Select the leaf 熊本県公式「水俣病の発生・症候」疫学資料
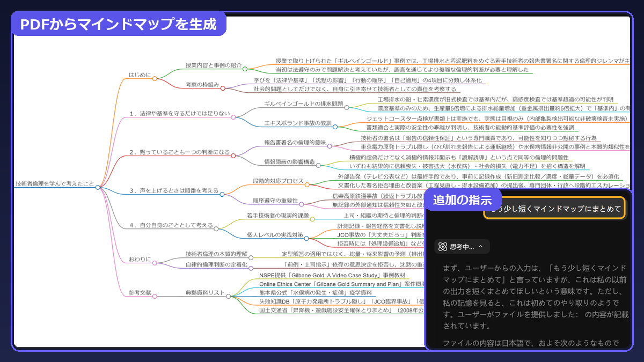Image resolution: width=644 pixels, height=362 pixels. tap(316, 292)
